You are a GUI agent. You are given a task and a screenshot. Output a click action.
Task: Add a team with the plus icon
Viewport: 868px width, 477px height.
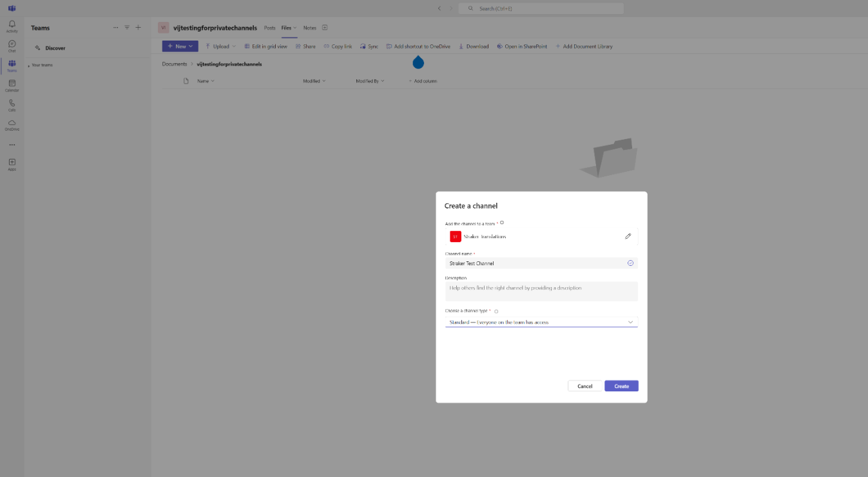[138, 27]
